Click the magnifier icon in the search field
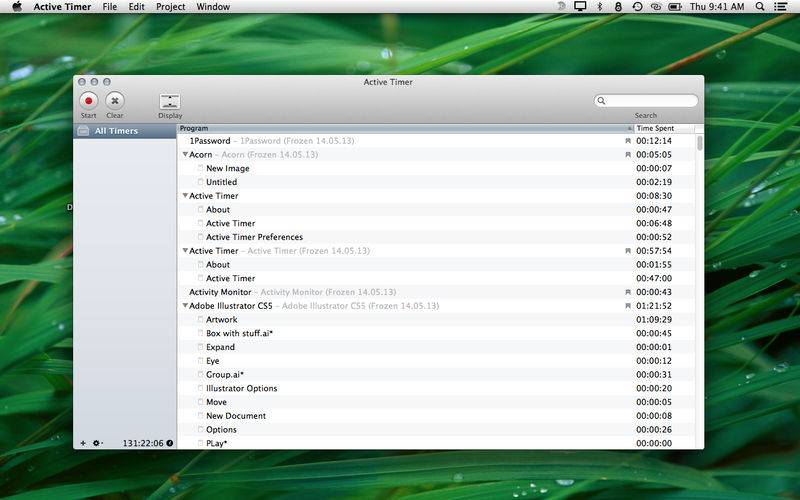This screenshot has height=500, width=800. coord(602,101)
